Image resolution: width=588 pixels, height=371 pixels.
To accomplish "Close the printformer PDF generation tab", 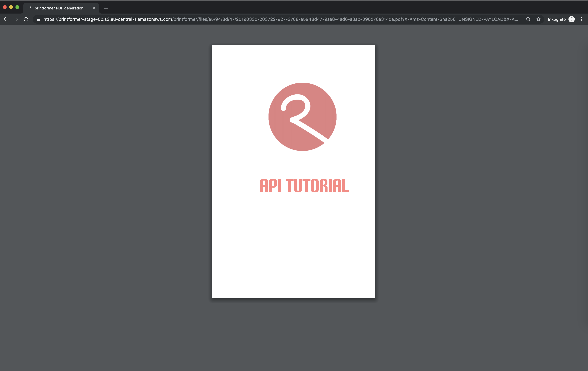I will [94, 8].
